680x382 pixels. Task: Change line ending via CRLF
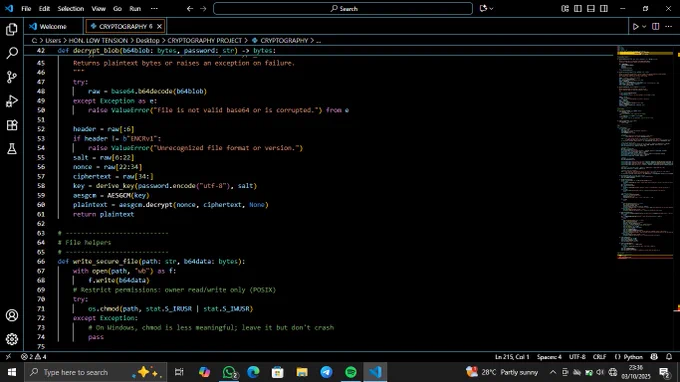[599, 357]
